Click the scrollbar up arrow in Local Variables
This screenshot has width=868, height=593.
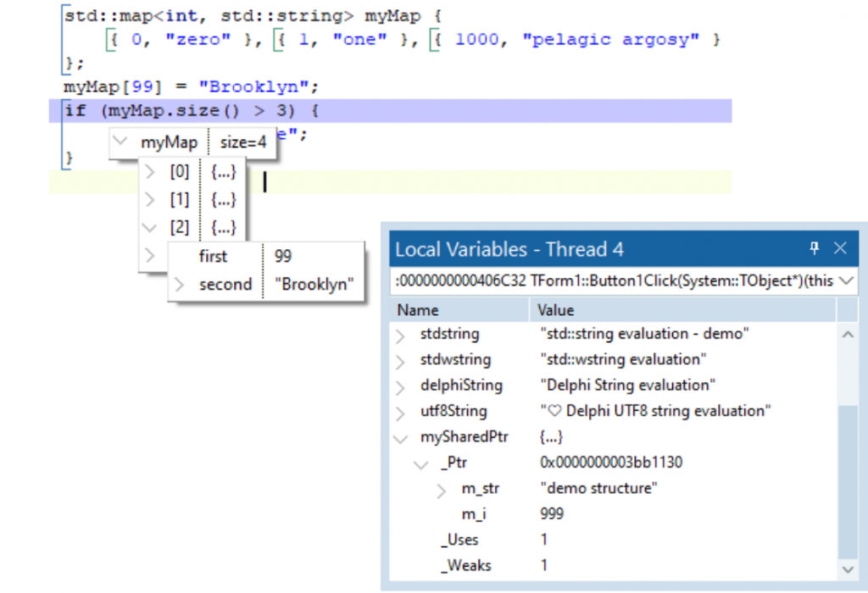tap(848, 335)
